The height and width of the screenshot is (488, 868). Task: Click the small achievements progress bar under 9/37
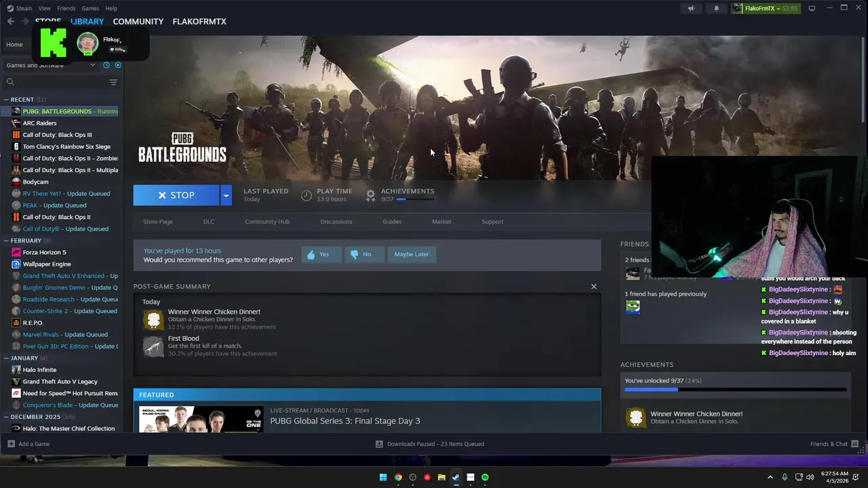416,199
